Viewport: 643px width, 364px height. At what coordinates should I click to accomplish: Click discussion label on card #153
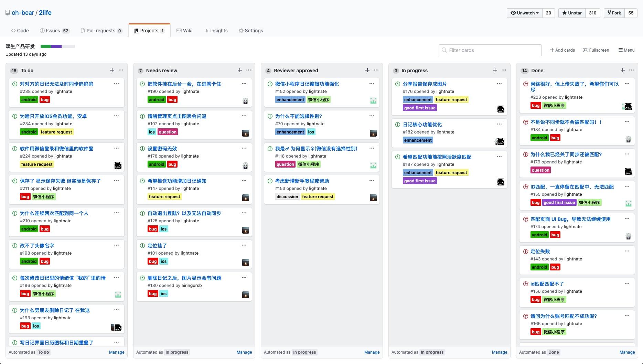pos(287,197)
